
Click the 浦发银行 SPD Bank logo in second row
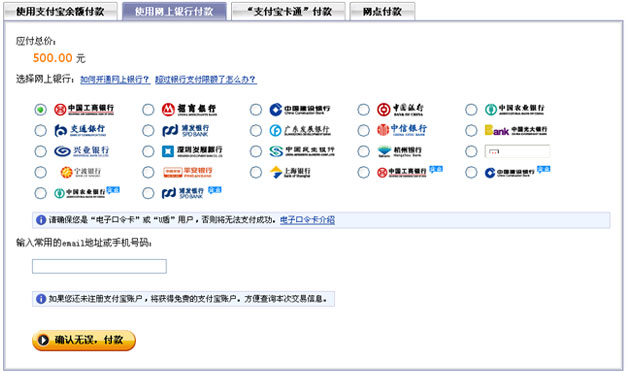point(185,130)
